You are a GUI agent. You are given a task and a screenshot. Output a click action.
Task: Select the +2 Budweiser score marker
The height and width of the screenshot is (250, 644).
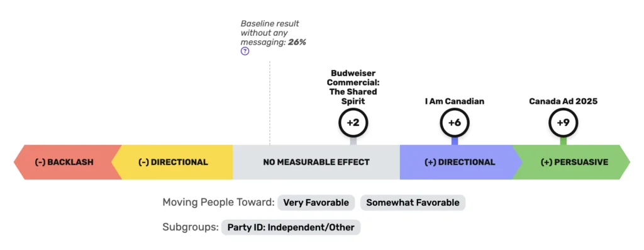tap(353, 123)
